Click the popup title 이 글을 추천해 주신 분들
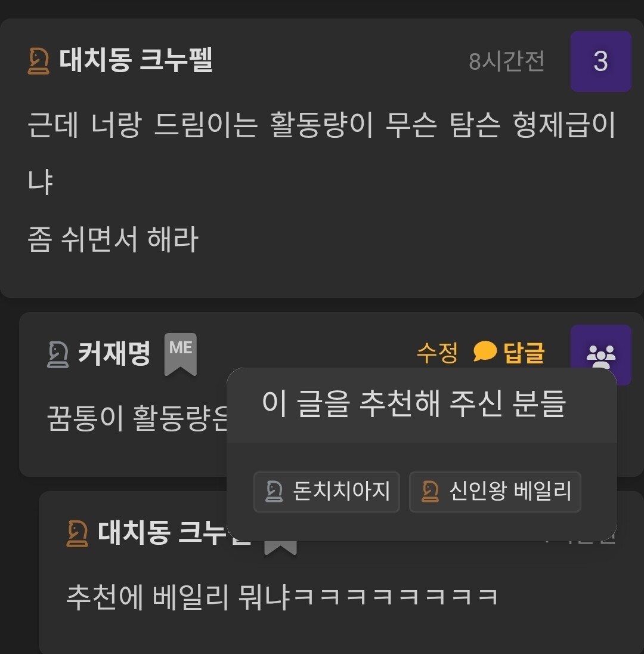The image size is (644, 654). tap(413, 404)
